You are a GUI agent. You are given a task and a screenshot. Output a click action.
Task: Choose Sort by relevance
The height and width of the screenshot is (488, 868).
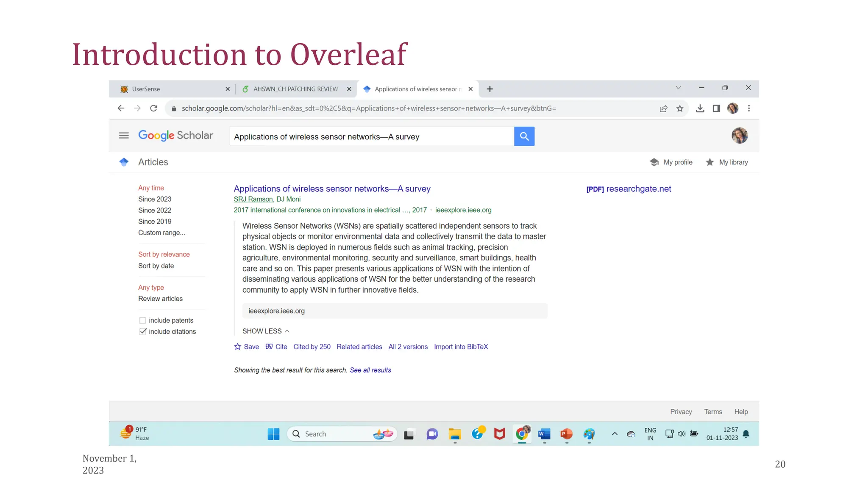pyautogui.click(x=164, y=254)
